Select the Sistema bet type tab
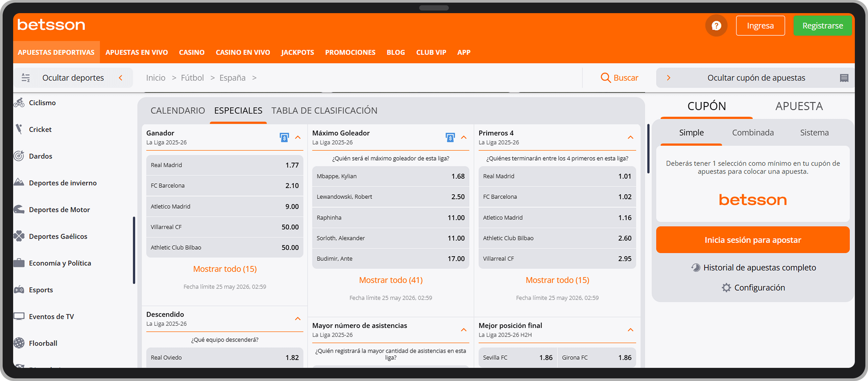 814,133
